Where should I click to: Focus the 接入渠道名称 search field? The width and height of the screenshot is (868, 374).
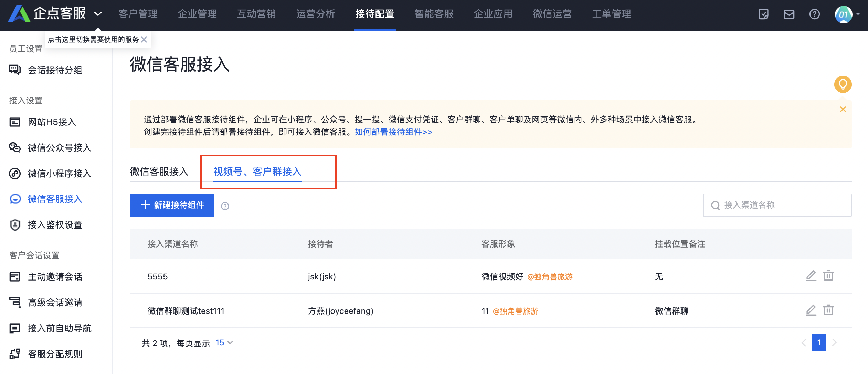[x=777, y=205]
